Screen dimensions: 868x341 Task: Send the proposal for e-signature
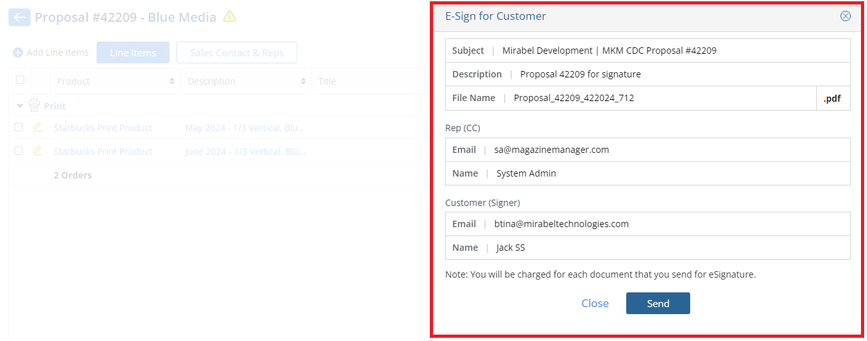[x=658, y=303]
